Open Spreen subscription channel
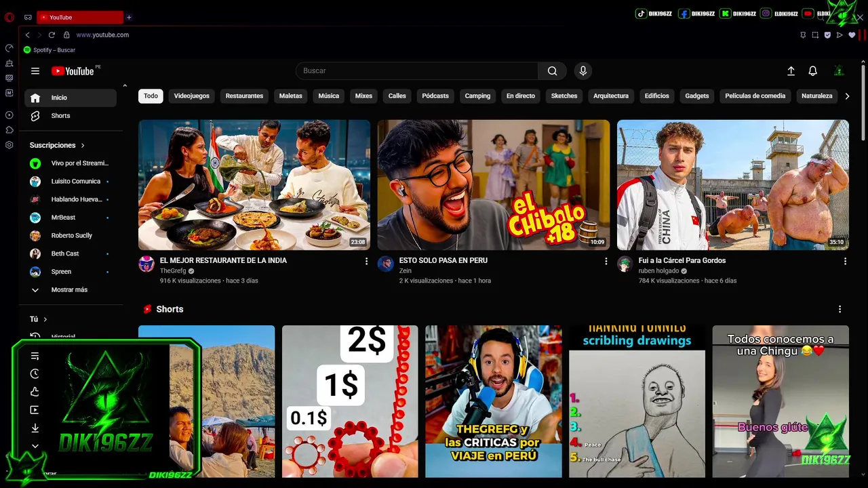This screenshot has height=488, width=868. pos(71,272)
